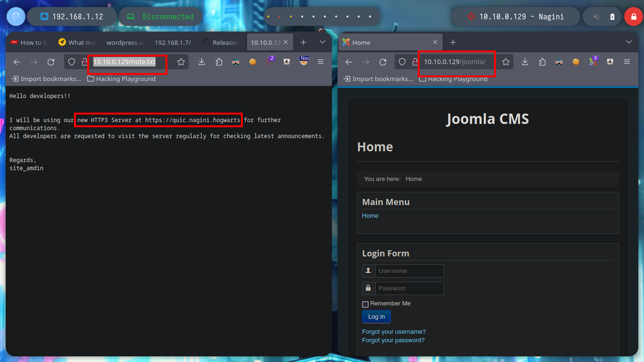Open hamburger menu in Joomla window
The width and height of the screenshot is (644, 362).
[627, 62]
